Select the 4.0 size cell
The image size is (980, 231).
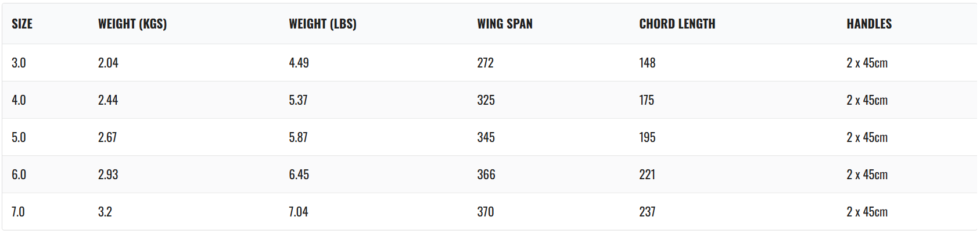19,100
